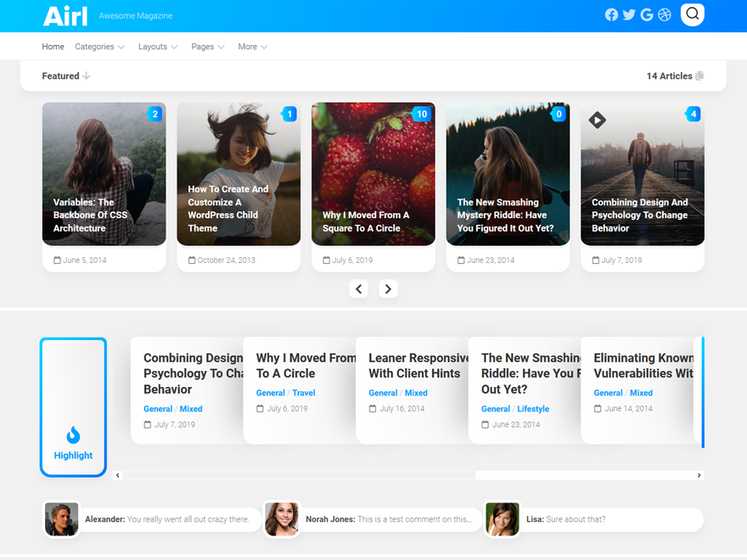Open the Travel category link
The height and width of the screenshot is (560, 747).
(304, 393)
